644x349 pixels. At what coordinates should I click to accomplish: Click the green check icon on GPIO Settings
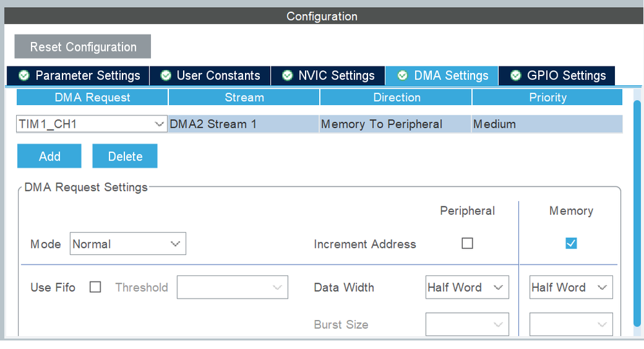tap(516, 75)
